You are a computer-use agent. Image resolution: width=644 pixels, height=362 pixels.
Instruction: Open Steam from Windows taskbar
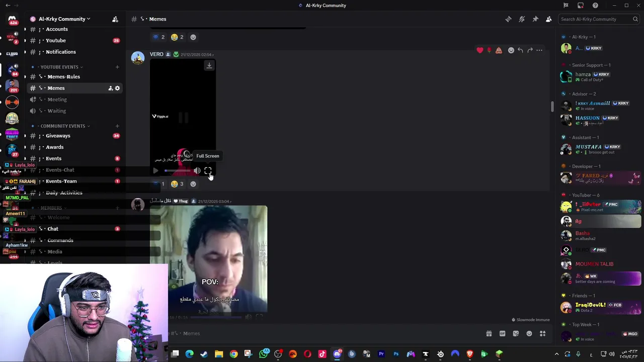(x=204, y=354)
